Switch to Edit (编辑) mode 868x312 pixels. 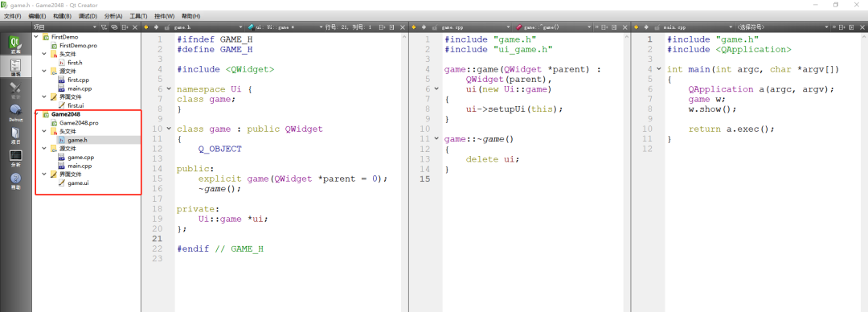click(x=15, y=68)
